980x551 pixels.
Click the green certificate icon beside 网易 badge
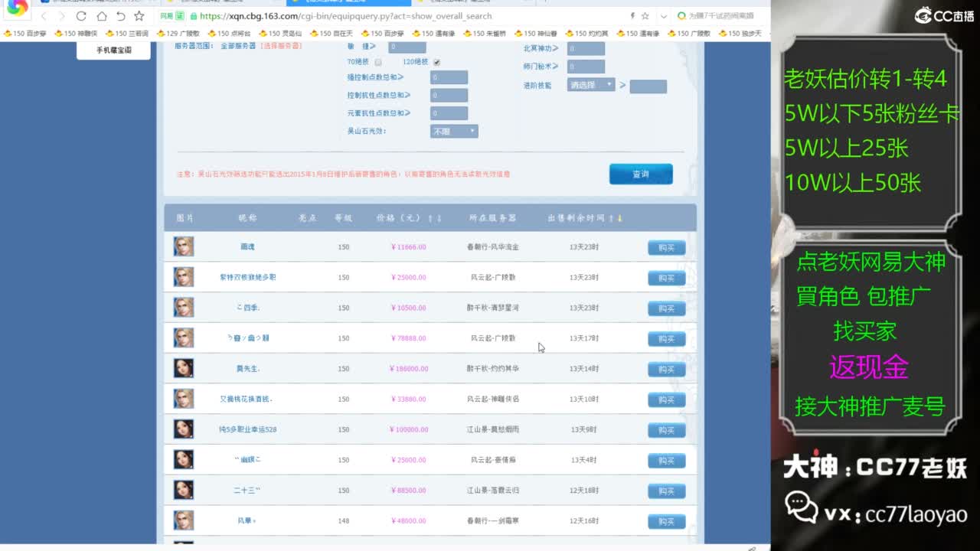click(180, 16)
